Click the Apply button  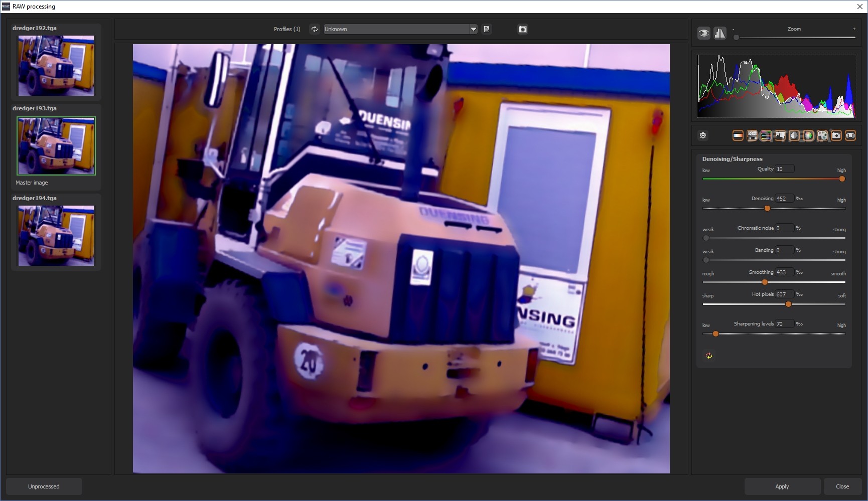pyautogui.click(x=782, y=486)
